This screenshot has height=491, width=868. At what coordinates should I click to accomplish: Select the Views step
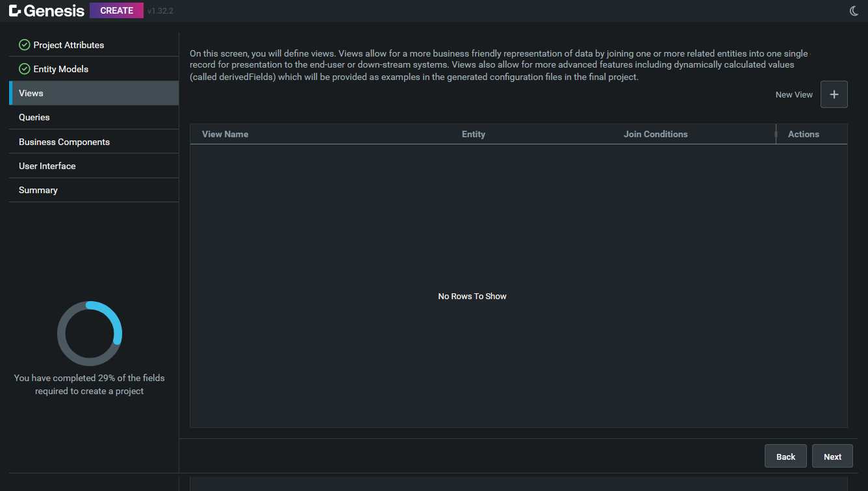(x=94, y=93)
